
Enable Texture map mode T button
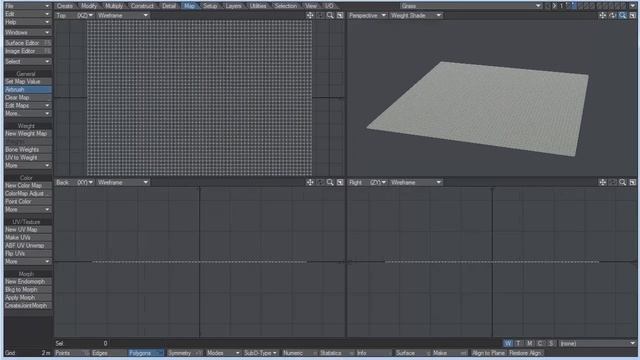click(x=518, y=343)
